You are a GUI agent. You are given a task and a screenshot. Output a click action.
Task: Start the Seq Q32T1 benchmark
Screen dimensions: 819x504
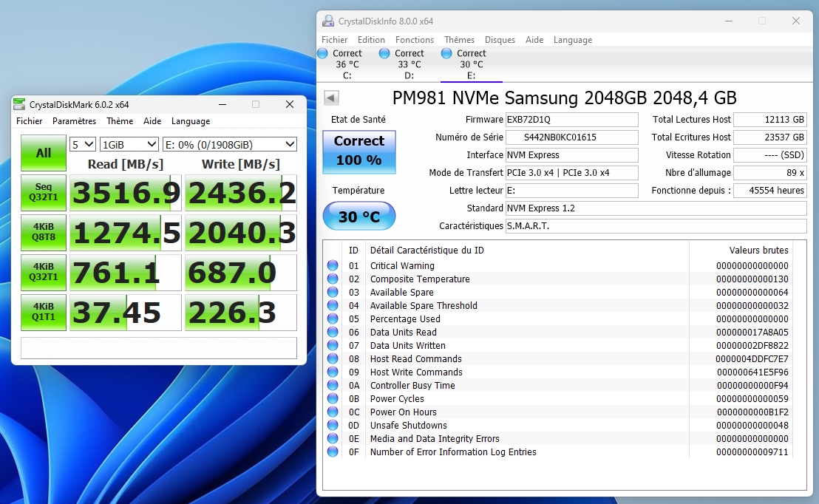tap(44, 193)
